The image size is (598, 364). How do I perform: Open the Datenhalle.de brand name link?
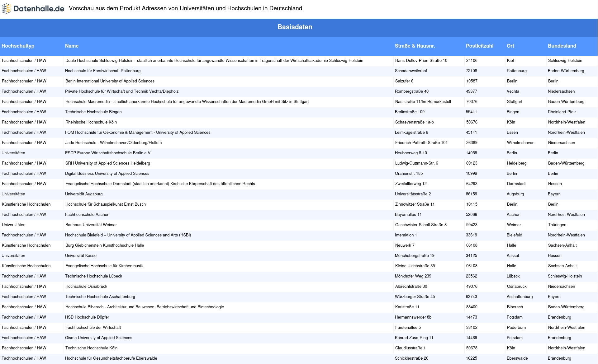(x=39, y=9)
